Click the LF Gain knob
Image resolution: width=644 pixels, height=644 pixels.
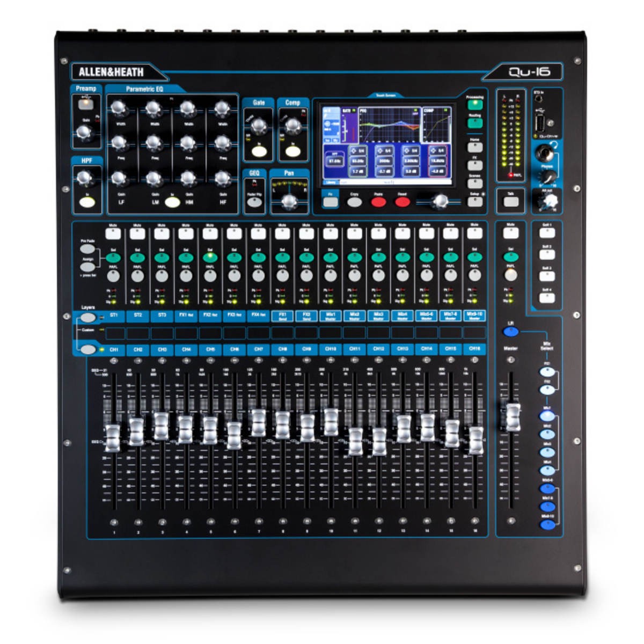coord(119,179)
